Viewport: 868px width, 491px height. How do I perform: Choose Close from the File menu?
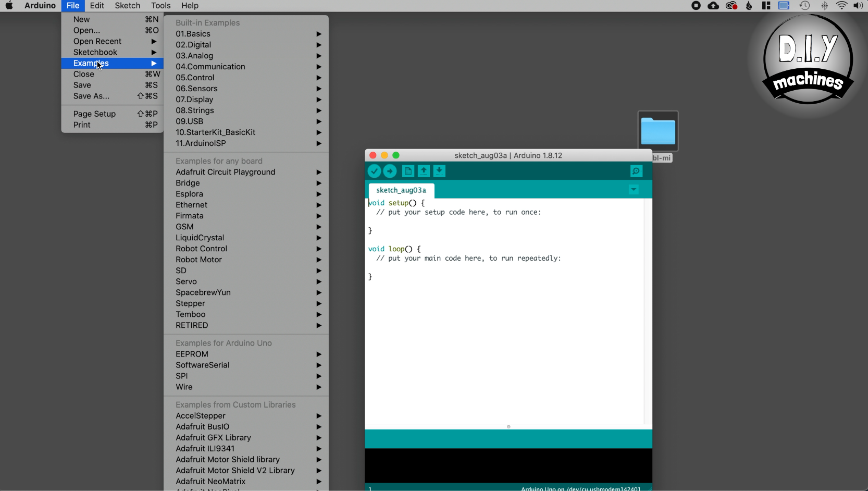coord(113,74)
